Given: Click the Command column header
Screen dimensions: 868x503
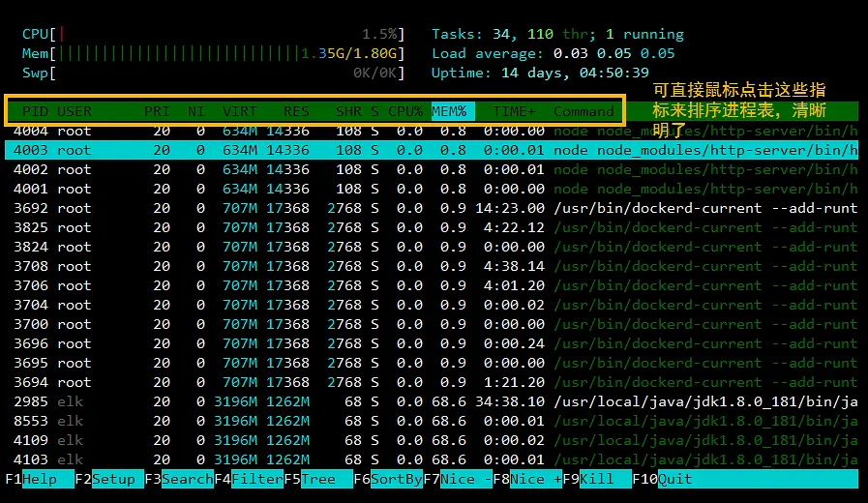Looking at the screenshot, I should [x=584, y=111].
